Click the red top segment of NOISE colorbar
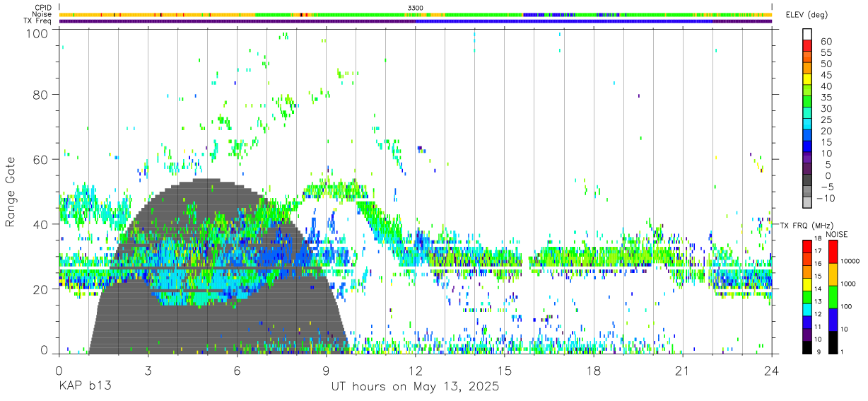 (833, 251)
